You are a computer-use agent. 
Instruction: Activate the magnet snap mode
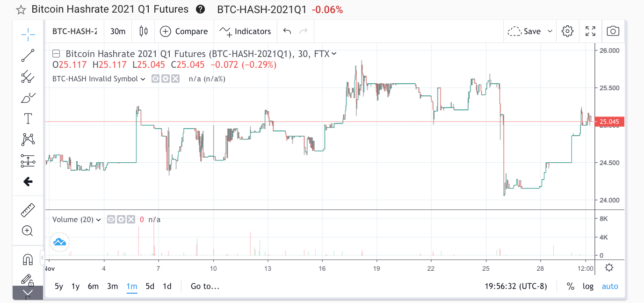pyautogui.click(x=28, y=260)
